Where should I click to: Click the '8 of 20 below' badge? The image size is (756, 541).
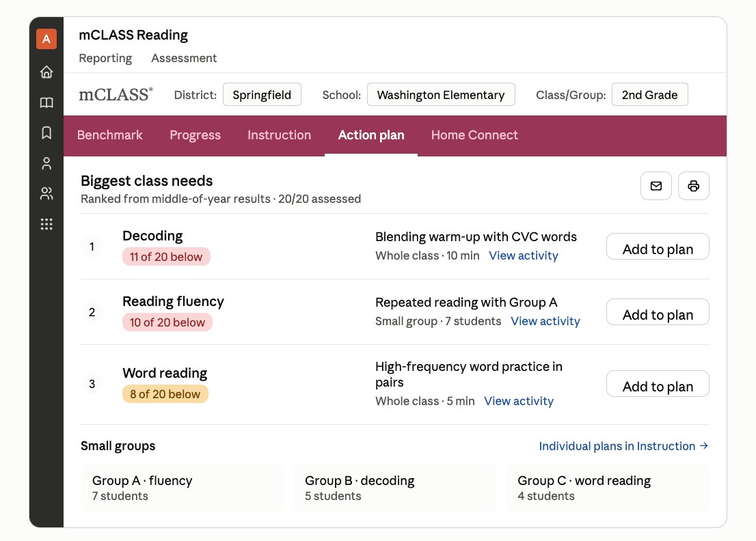[165, 394]
